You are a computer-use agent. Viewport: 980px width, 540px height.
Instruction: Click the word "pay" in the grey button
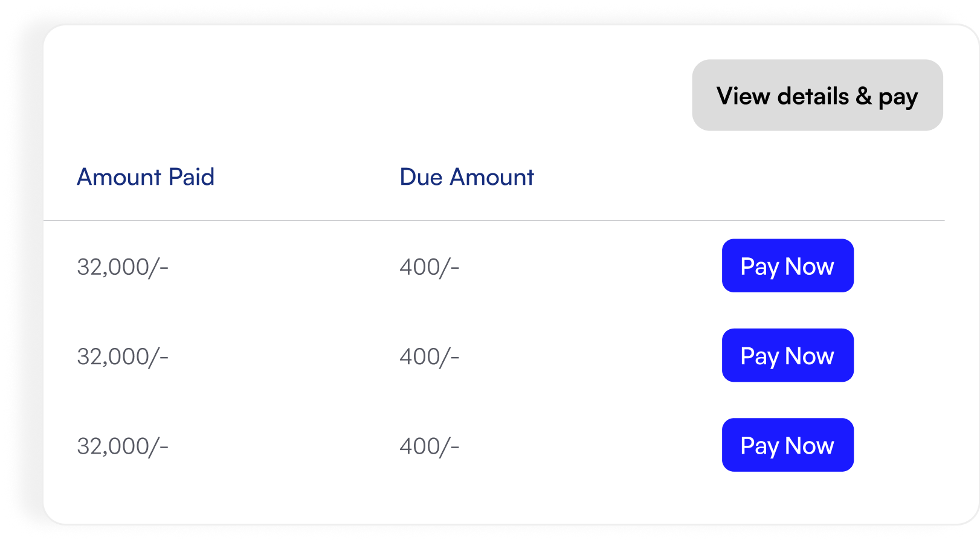pos(898,98)
